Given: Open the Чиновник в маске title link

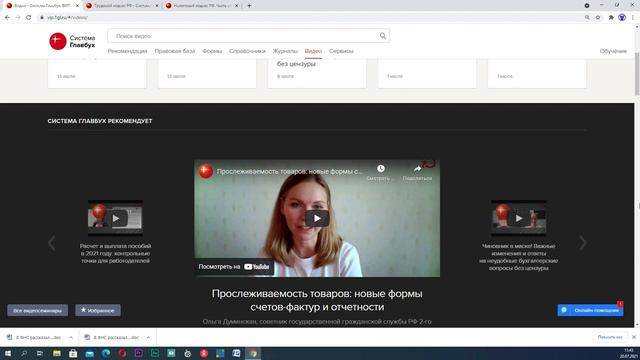Looking at the screenshot, I should 518,257.
